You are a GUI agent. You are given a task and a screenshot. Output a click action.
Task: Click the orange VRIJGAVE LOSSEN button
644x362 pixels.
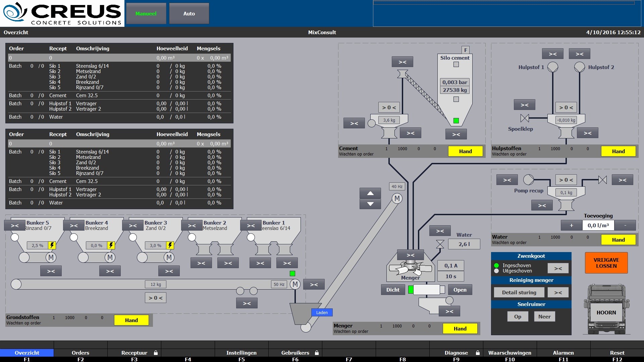[x=606, y=263]
